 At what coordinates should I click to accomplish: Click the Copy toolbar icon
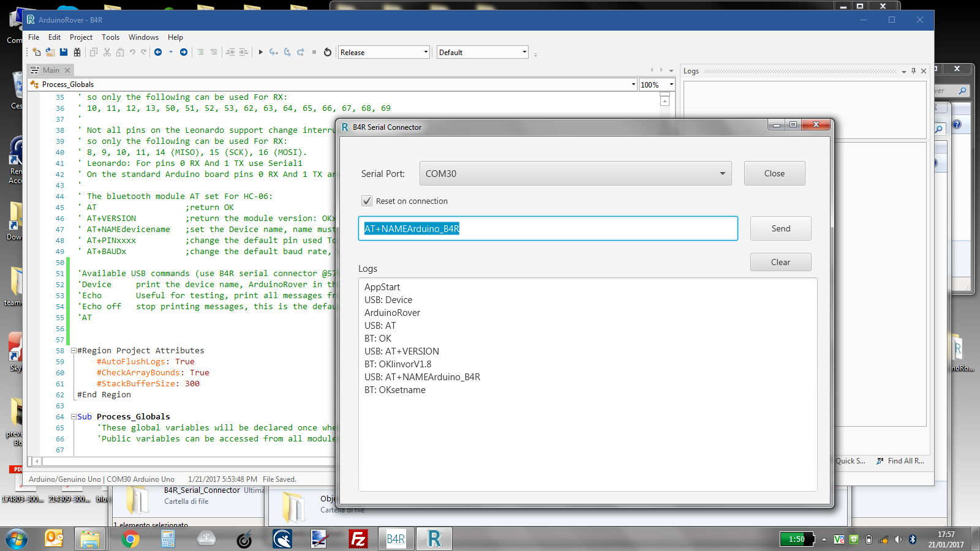[94, 52]
